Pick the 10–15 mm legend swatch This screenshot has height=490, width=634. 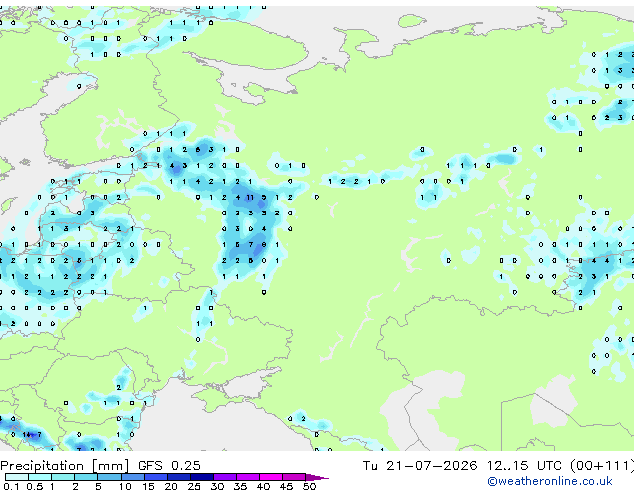click(133, 477)
